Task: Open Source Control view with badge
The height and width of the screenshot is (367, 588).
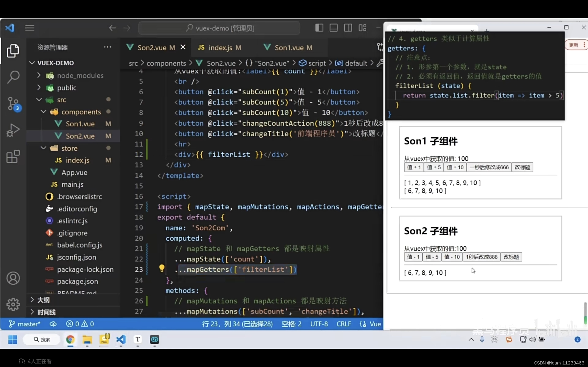Action: click(x=13, y=104)
